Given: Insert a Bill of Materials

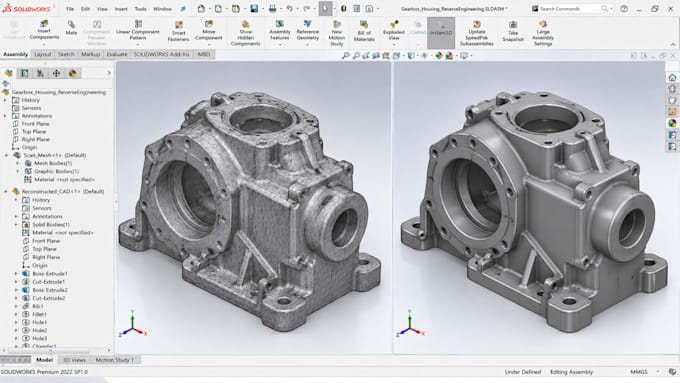Looking at the screenshot, I should coord(364,31).
